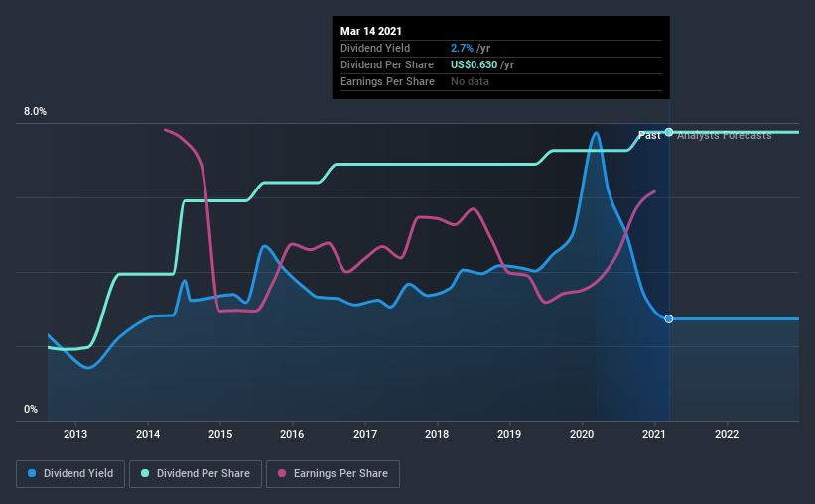The image size is (815, 504).
Task: Click the Mar 14 2021 tooltip date
Action: pos(371,31)
